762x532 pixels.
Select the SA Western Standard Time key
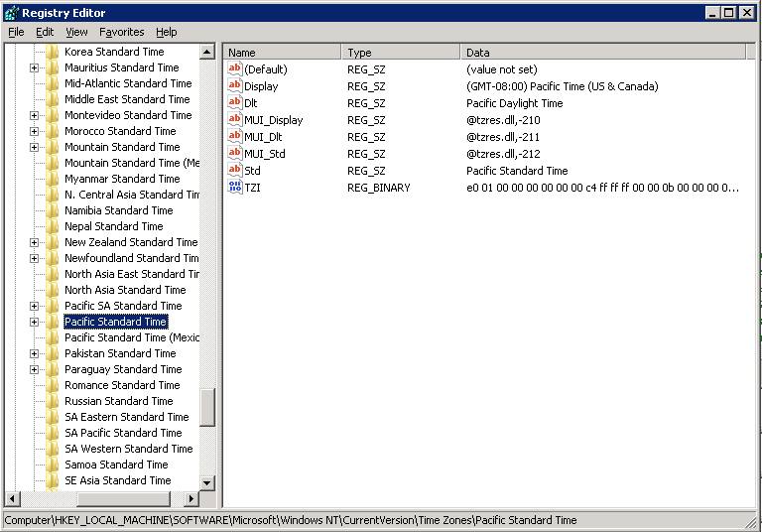tap(128, 449)
